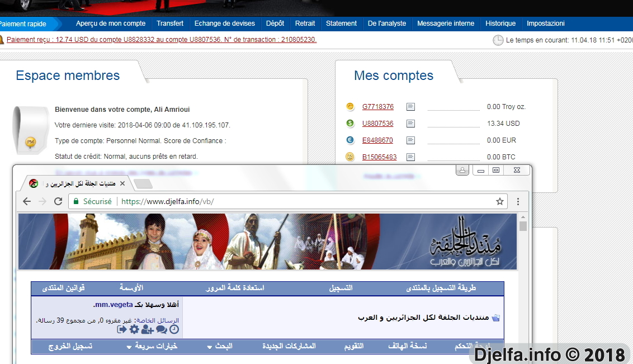The image size is (633, 364).
Task: Open the التسجيل registration link
Action: point(341,288)
